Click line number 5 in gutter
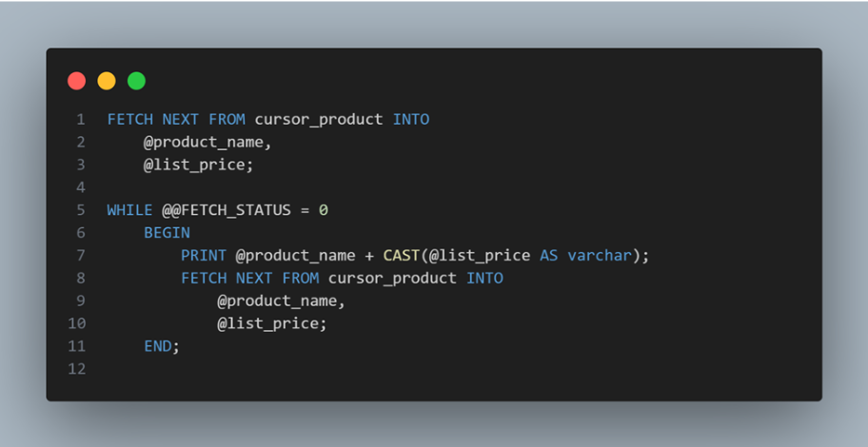 [81, 209]
